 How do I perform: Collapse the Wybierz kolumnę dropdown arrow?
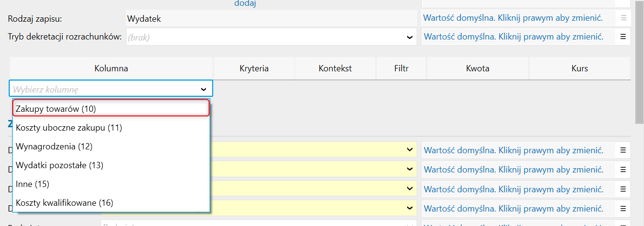pos(204,89)
